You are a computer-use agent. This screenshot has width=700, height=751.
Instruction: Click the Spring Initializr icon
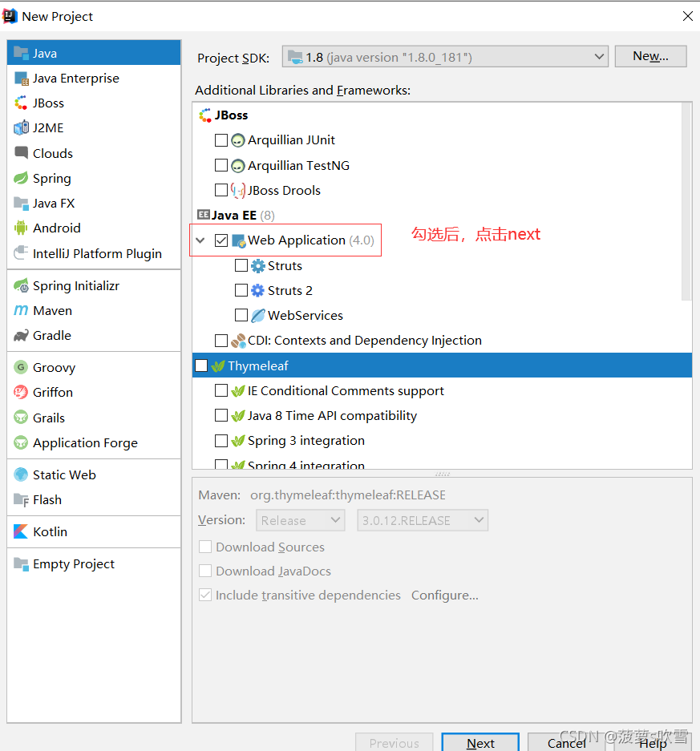tap(21, 285)
